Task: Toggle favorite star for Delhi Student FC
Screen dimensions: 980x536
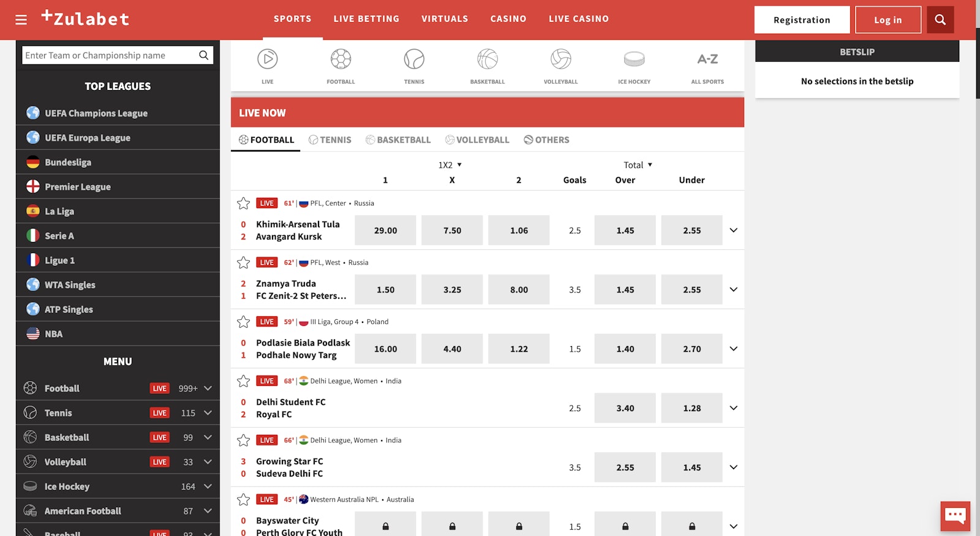Action: pos(243,381)
